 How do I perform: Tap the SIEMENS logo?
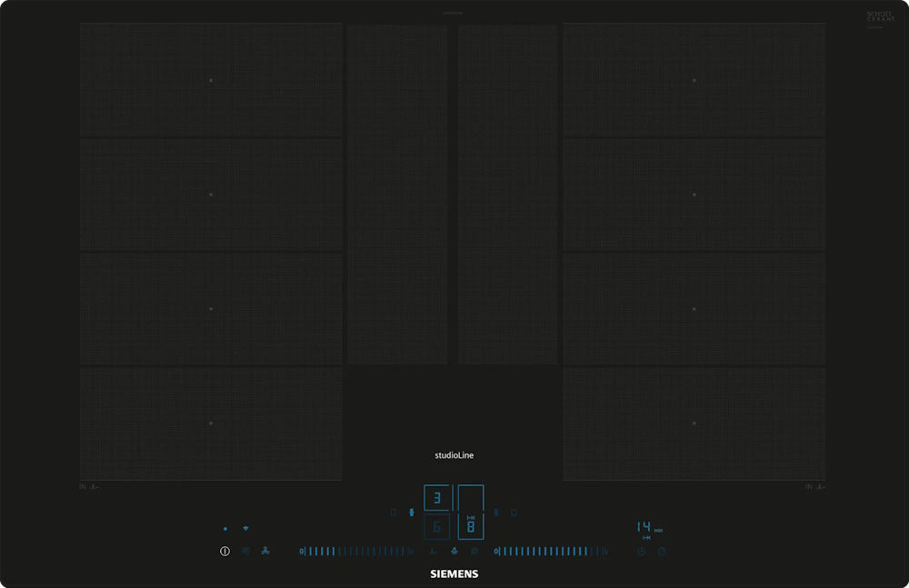[x=454, y=574]
